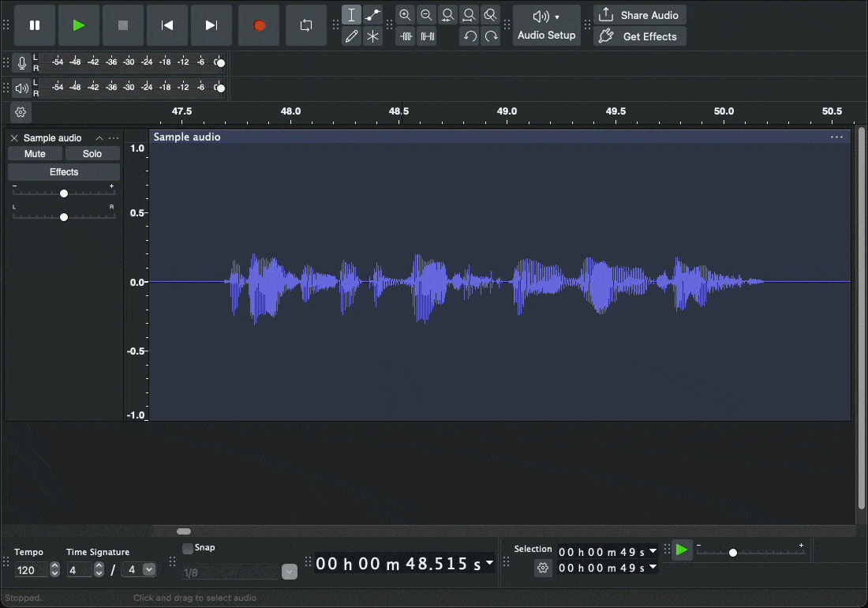Click the Share Audio button
Image resolution: width=868 pixels, height=608 pixels.
click(x=640, y=15)
